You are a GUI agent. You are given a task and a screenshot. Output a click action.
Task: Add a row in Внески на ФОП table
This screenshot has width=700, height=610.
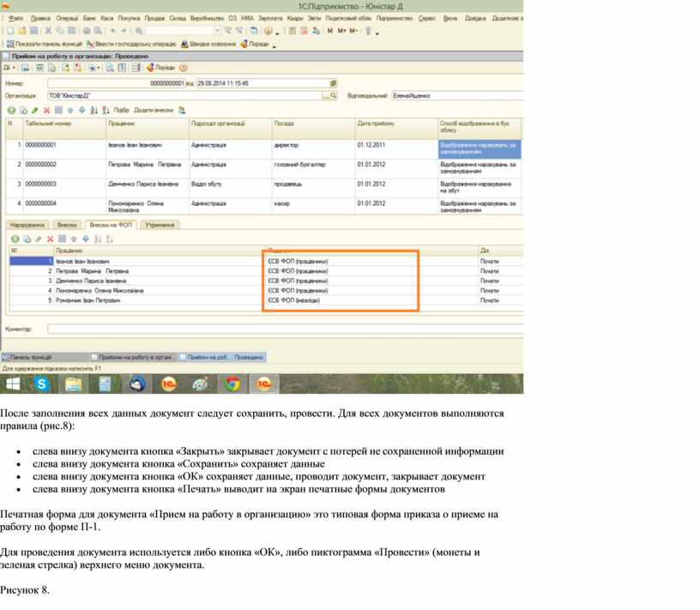15,239
